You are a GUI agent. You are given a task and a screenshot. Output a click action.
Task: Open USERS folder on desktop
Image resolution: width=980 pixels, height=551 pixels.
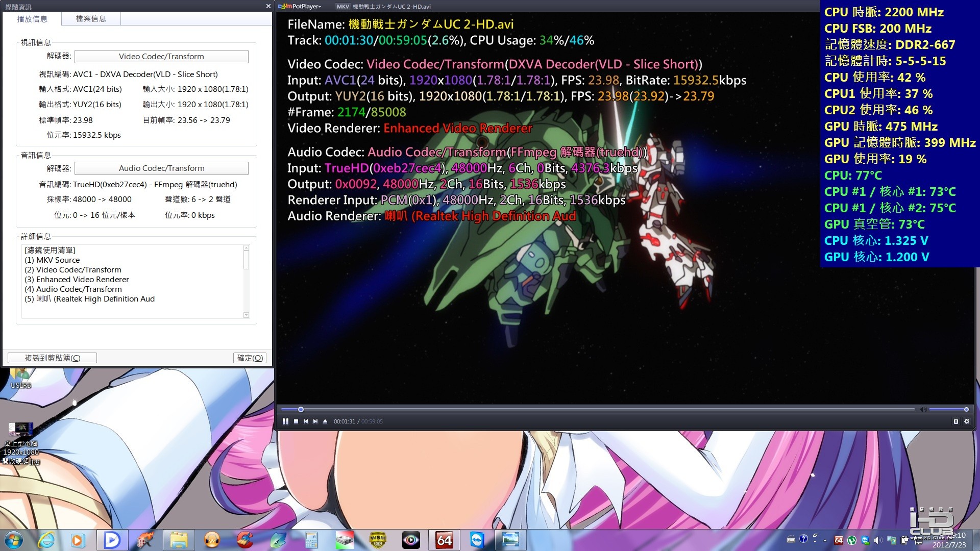click(x=20, y=379)
